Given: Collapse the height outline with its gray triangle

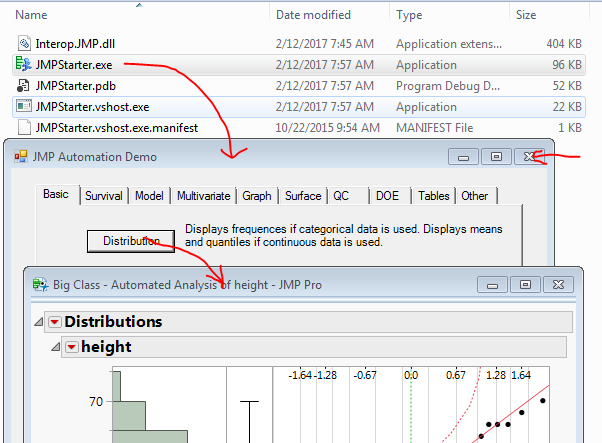Looking at the screenshot, I should coord(56,347).
